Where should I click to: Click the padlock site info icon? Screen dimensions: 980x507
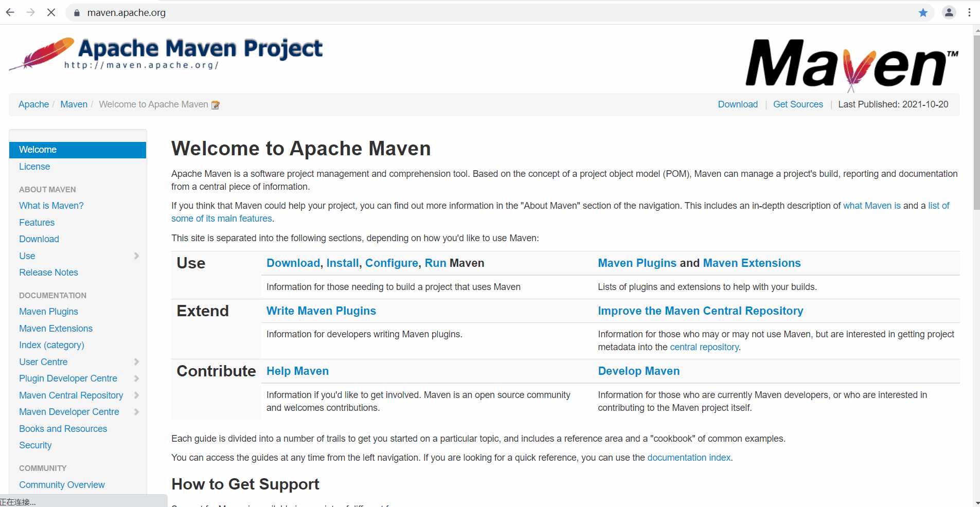(77, 13)
